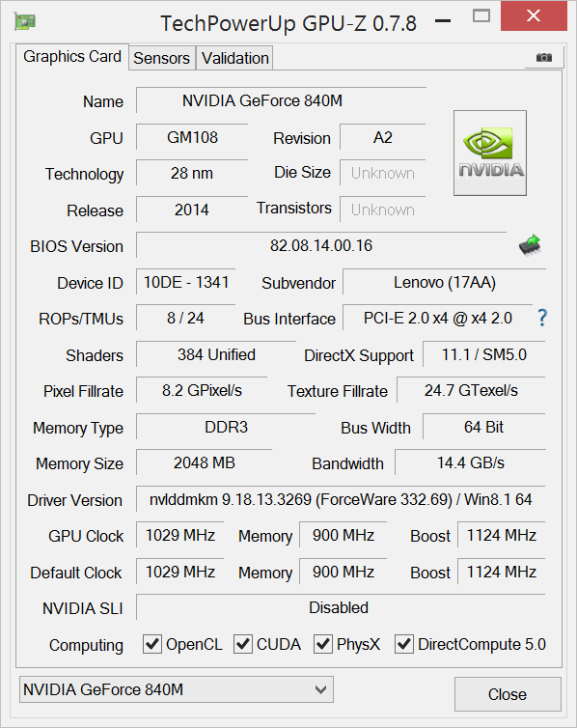Click the GPU-Z app icon in the title bar
577x728 pixels.
(x=25, y=22)
